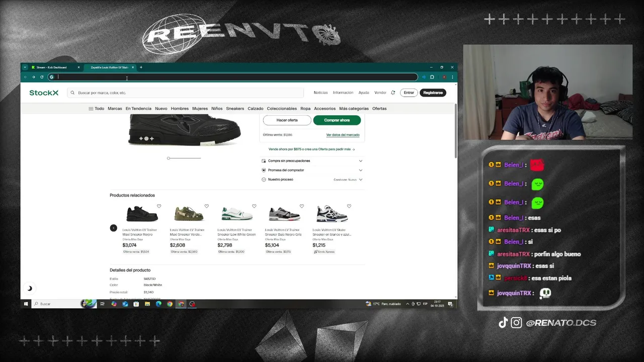Open the LV Trainer Maxi Sneaker Negro thumbnail
Viewport: 644px width, 362px height.
tap(142, 214)
